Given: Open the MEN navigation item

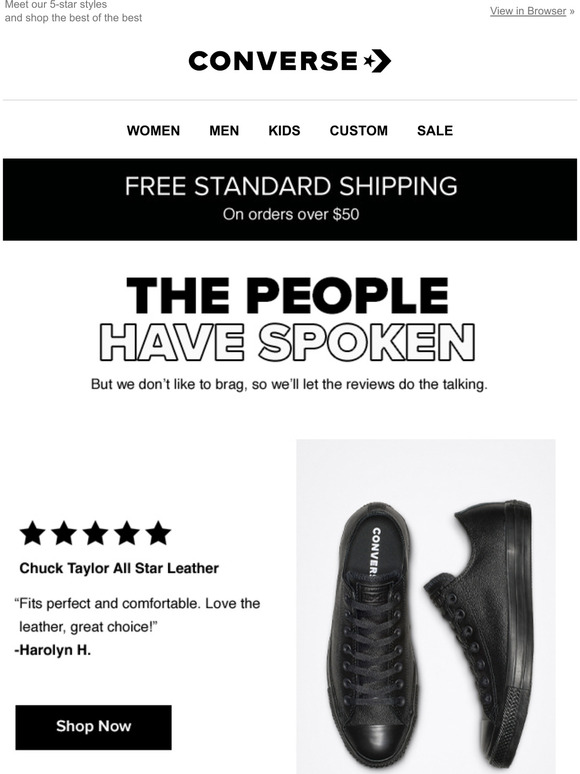Looking at the screenshot, I should 224,130.
